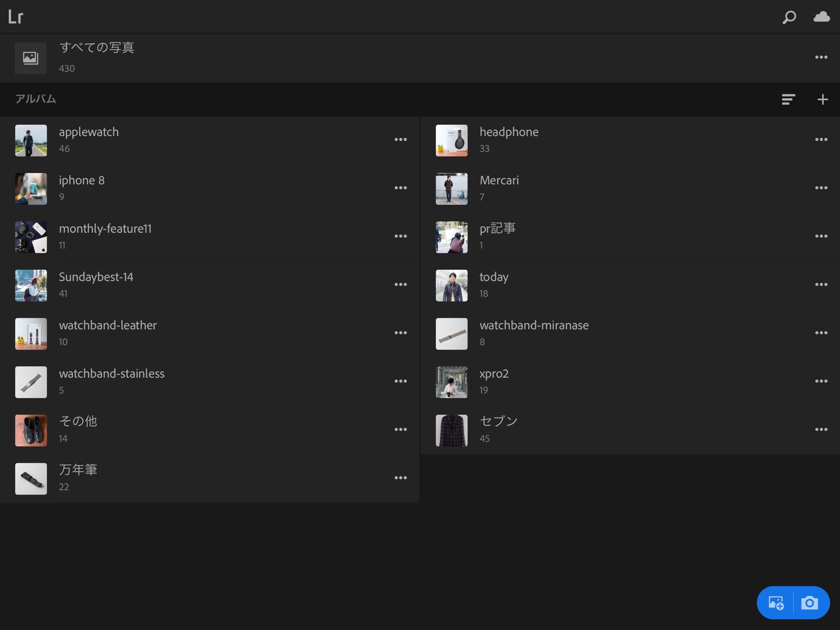Viewport: 840px width, 630px height.
Task: Tap the cloud sync status icon
Action: click(x=822, y=17)
